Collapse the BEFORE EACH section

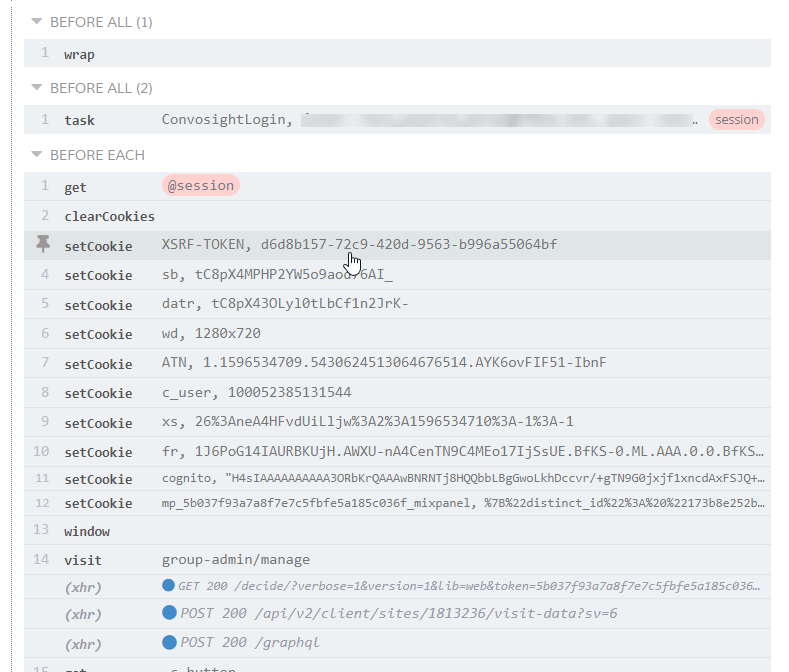[x=37, y=154]
